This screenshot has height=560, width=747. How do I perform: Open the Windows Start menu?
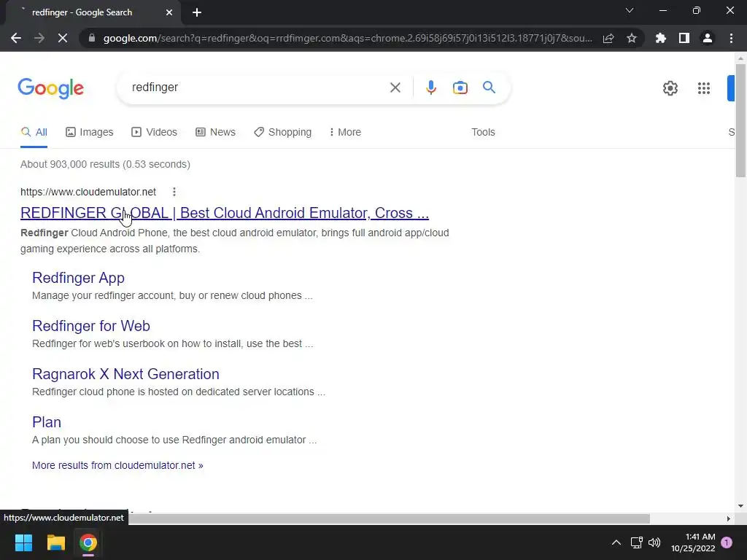pos(23,542)
